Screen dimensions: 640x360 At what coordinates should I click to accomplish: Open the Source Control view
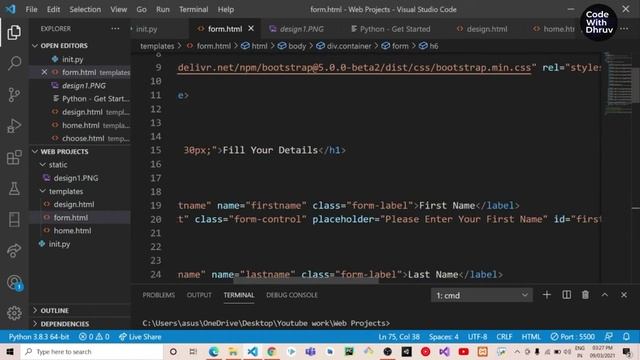click(x=14, y=95)
